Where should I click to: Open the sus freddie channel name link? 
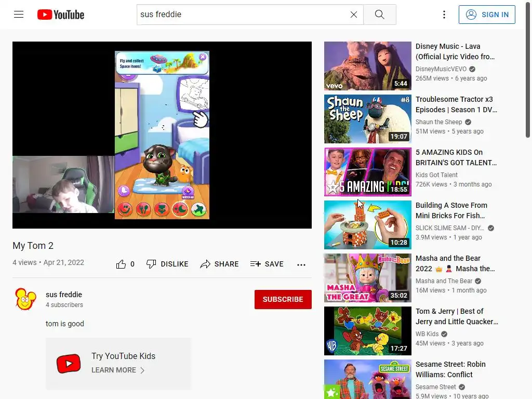coord(64,295)
